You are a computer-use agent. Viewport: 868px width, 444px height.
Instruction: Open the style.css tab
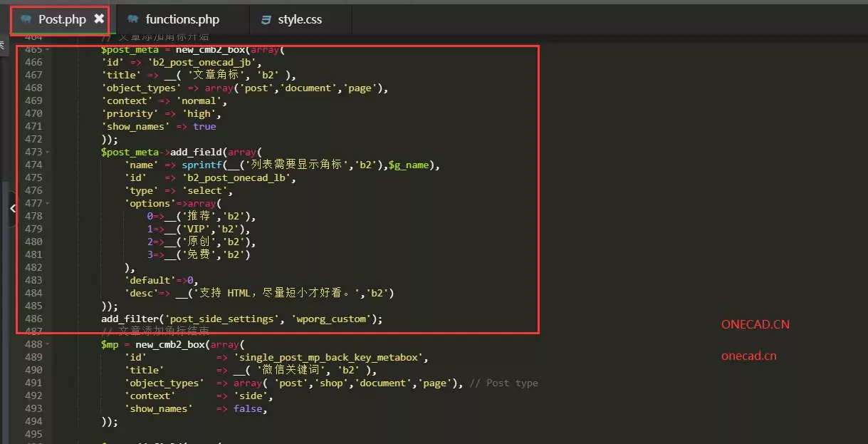[300, 20]
